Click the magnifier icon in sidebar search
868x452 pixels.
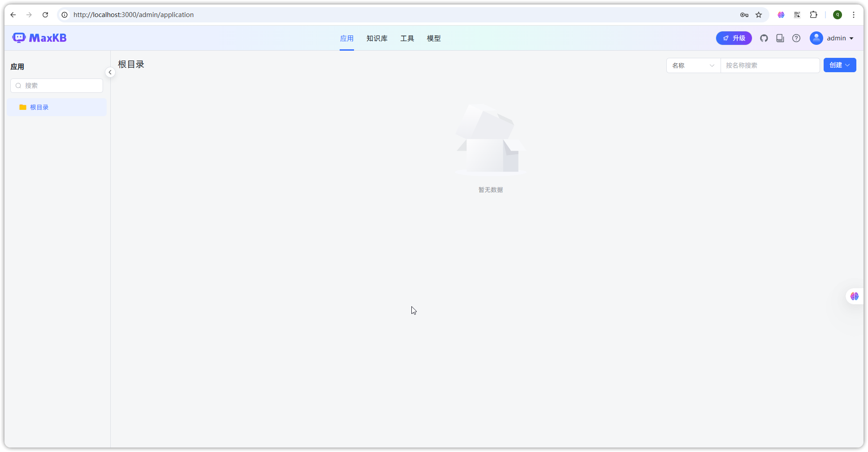[x=18, y=86]
